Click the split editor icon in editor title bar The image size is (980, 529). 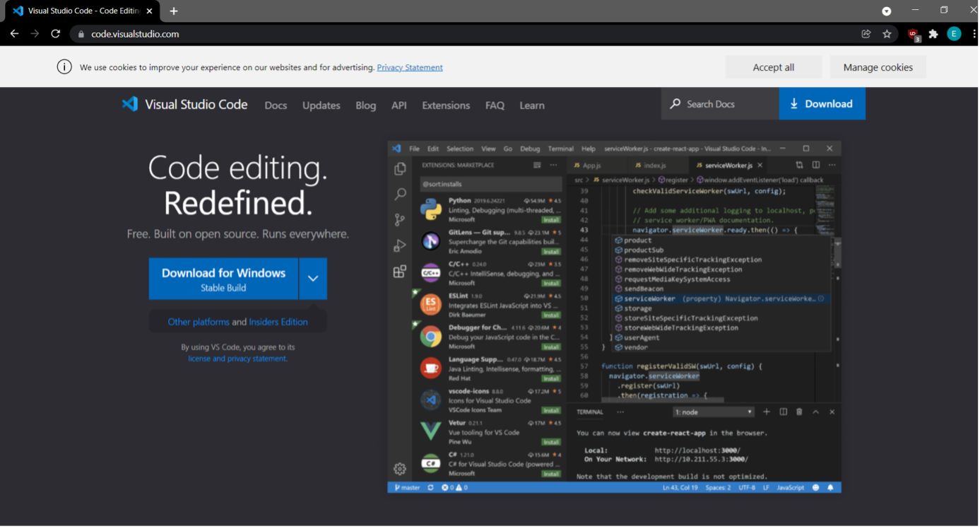[x=815, y=165]
